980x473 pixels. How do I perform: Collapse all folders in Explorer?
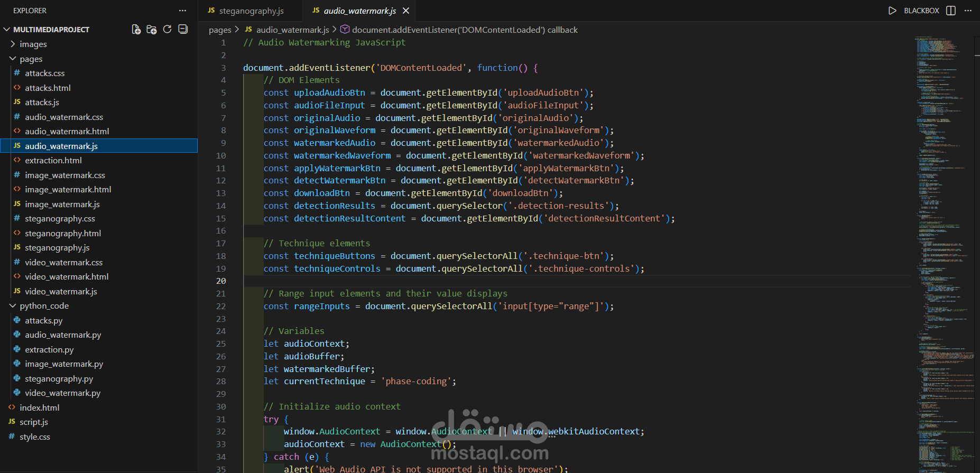click(x=183, y=30)
